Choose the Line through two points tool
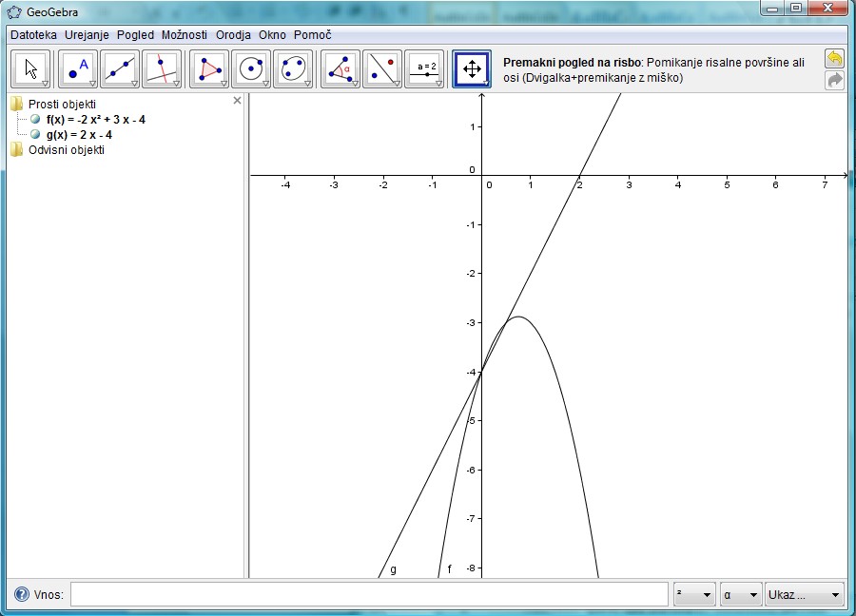 coord(120,68)
